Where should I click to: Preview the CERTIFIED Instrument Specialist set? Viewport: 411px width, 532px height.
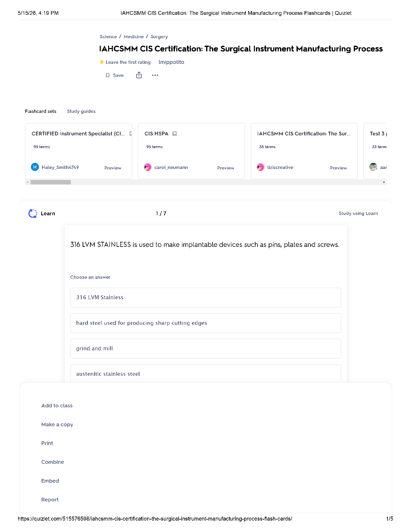click(113, 168)
